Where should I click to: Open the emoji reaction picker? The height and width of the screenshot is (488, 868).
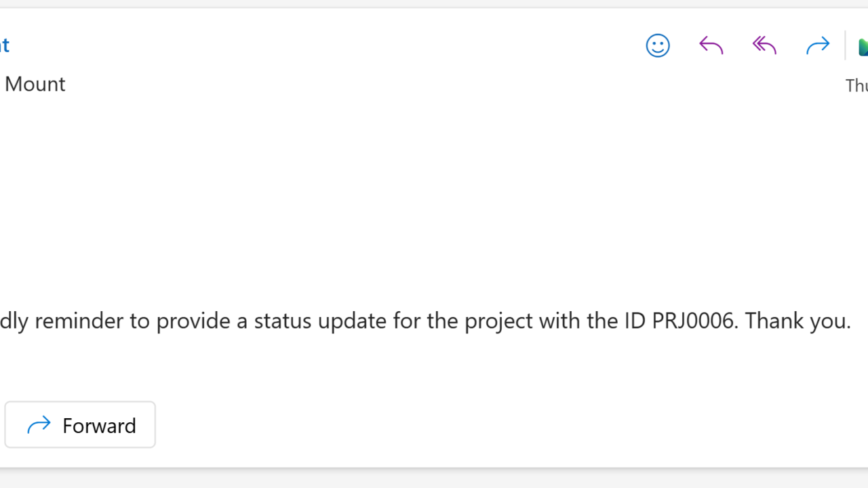pos(657,45)
